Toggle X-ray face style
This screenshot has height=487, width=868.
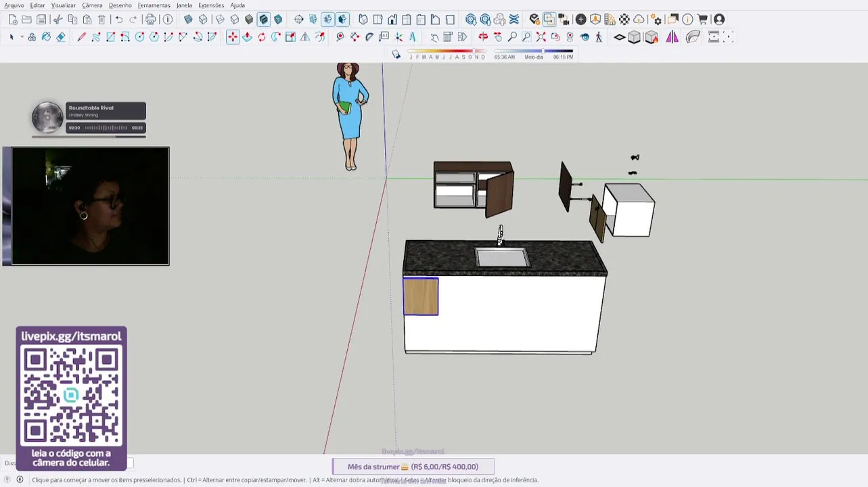[188, 20]
